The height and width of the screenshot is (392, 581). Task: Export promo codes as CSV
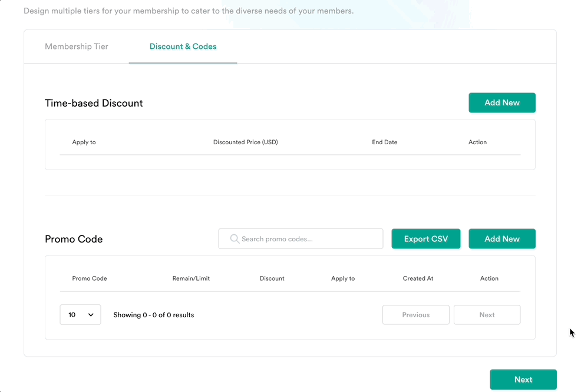[x=426, y=239]
